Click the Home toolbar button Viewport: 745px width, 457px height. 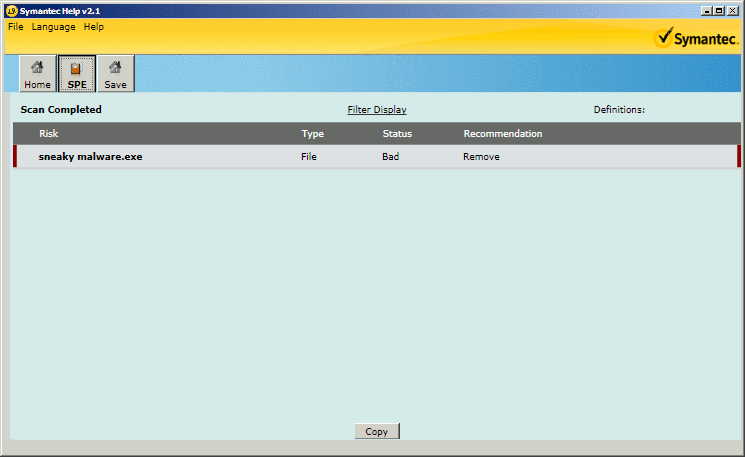tap(38, 74)
